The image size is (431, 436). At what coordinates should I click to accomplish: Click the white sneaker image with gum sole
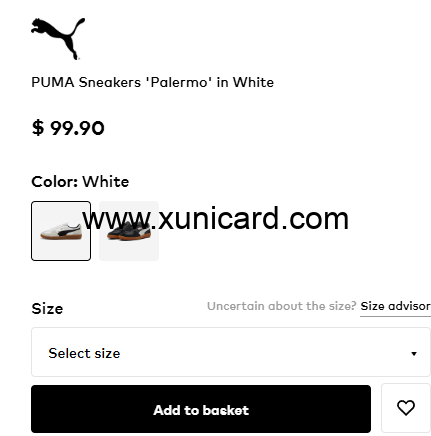61,231
